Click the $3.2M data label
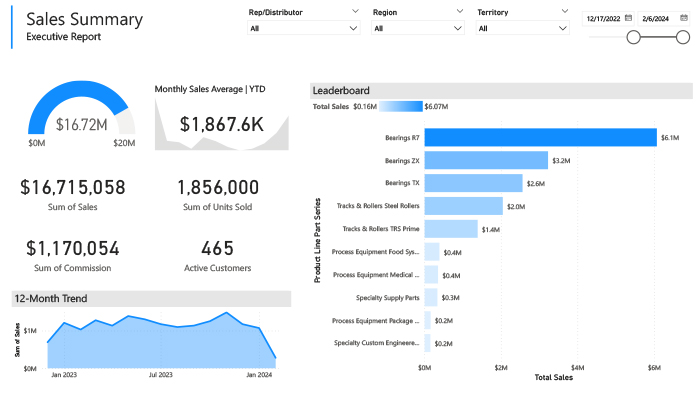This screenshot has height=394, width=700. click(561, 161)
